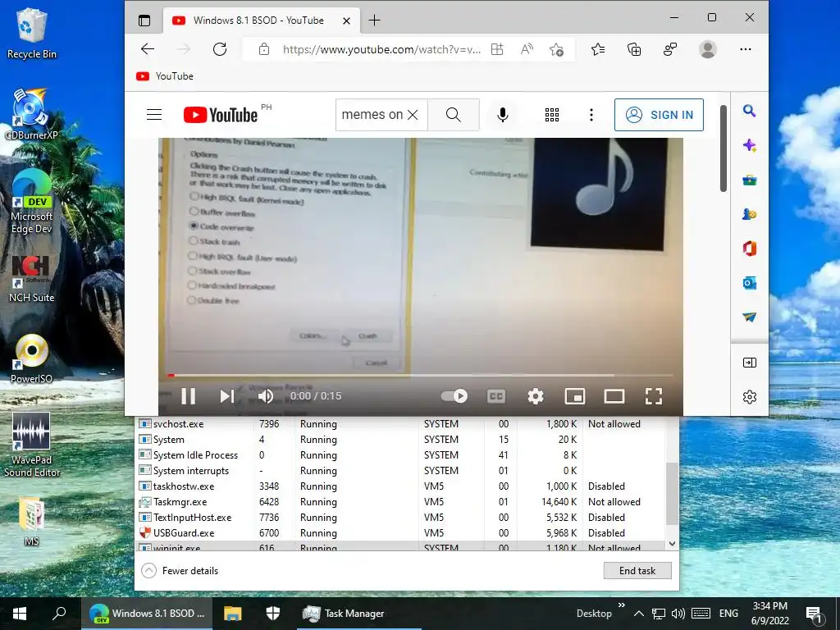Viewport: 840px width, 630px height.
Task: Open Edge sidebar Office icon
Action: point(750,249)
